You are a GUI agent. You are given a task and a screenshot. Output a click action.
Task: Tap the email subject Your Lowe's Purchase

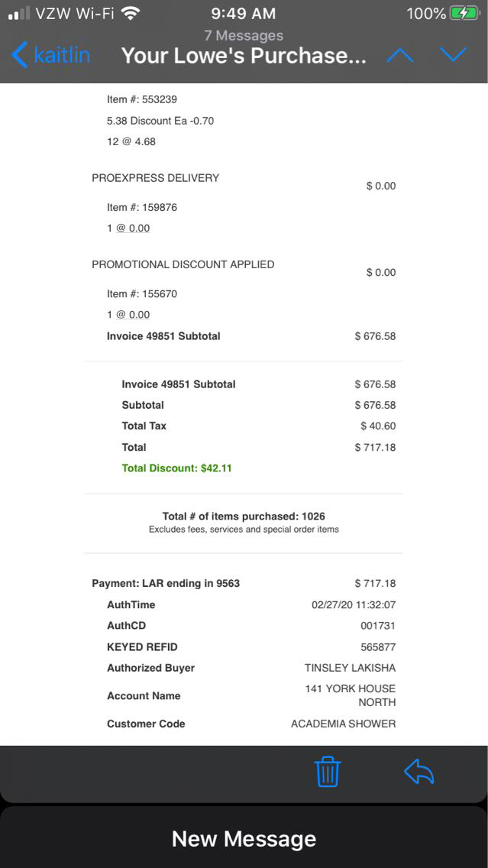(x=244, y=56)
